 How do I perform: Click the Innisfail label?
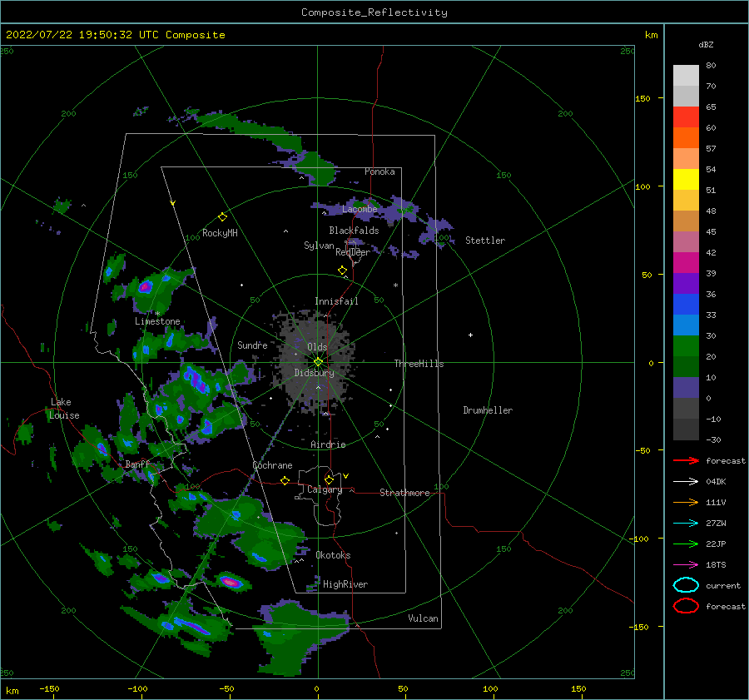[x=336, y=301]
